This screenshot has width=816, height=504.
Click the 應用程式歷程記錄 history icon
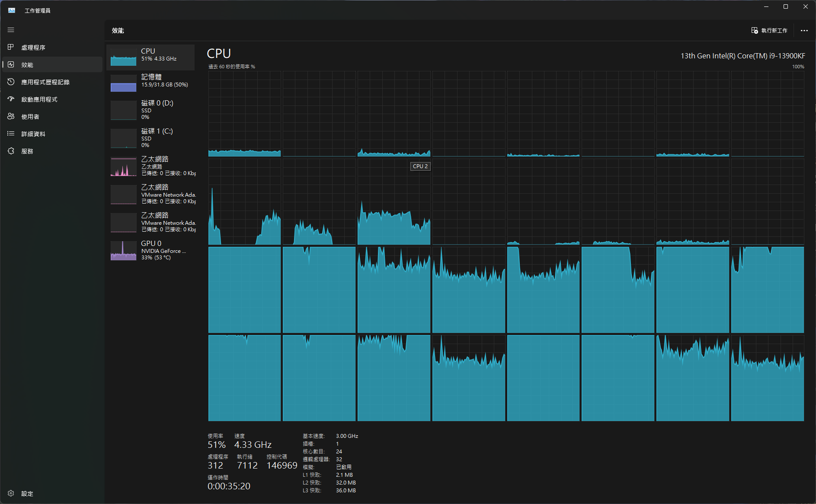pyautogui.click(x=11, y=82)
